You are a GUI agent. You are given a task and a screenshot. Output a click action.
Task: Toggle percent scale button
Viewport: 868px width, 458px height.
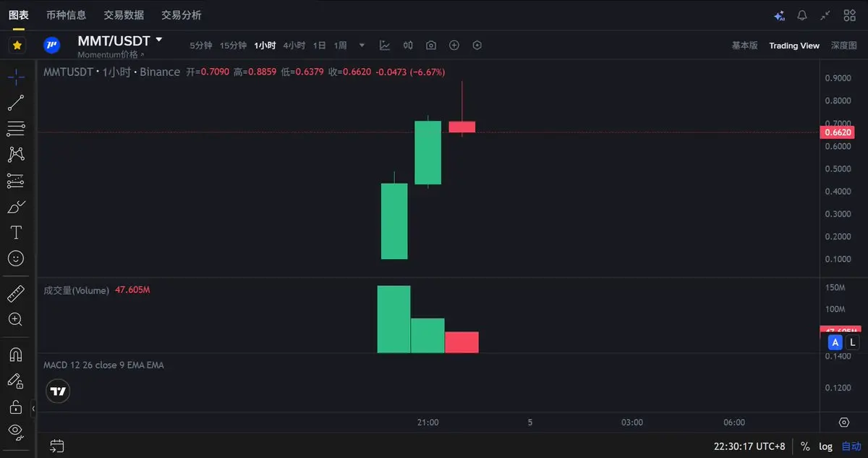(805, 446)
